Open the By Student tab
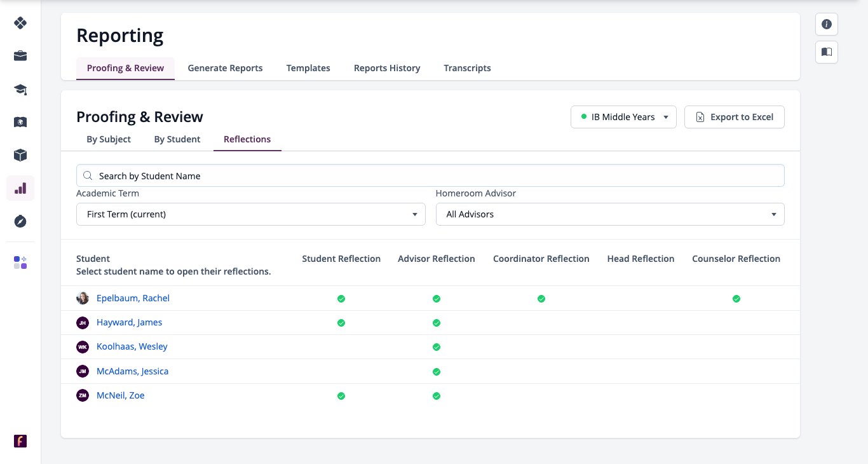This screenshot has width=868, height=464. [x=177, y=139]
